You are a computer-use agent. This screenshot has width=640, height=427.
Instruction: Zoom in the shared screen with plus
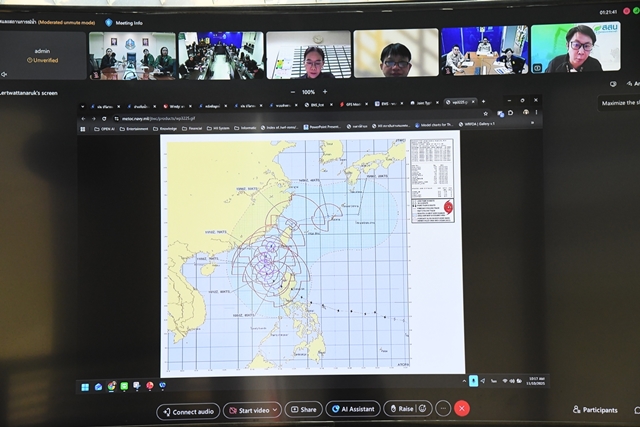324,91
